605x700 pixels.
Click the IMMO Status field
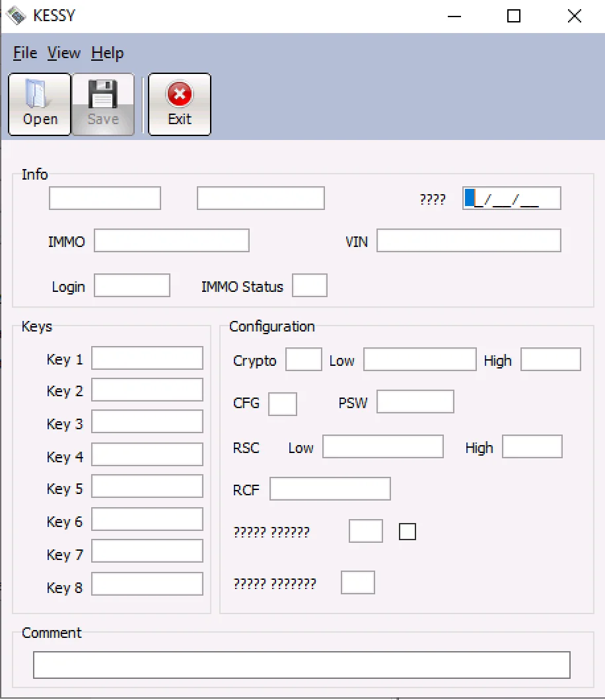point(310,285)
